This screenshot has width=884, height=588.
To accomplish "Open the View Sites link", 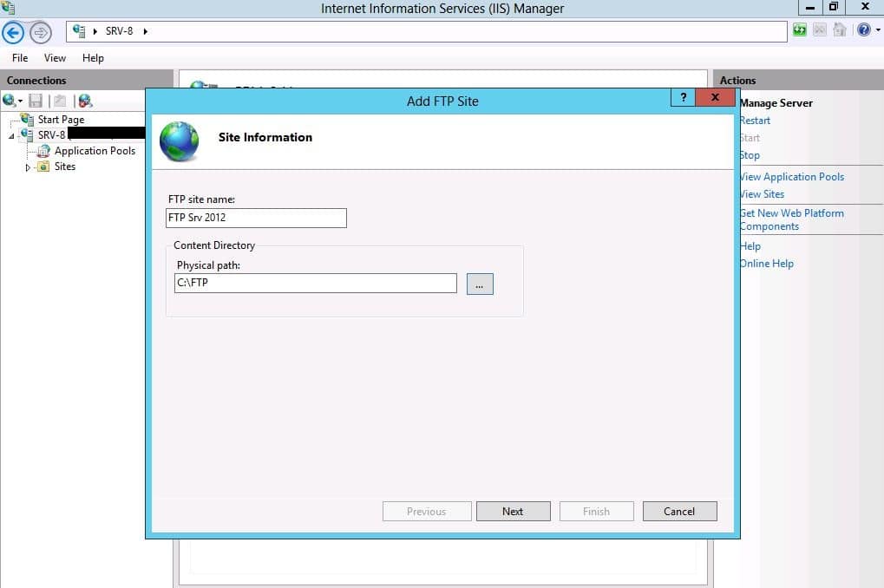I will pos(763,194).
